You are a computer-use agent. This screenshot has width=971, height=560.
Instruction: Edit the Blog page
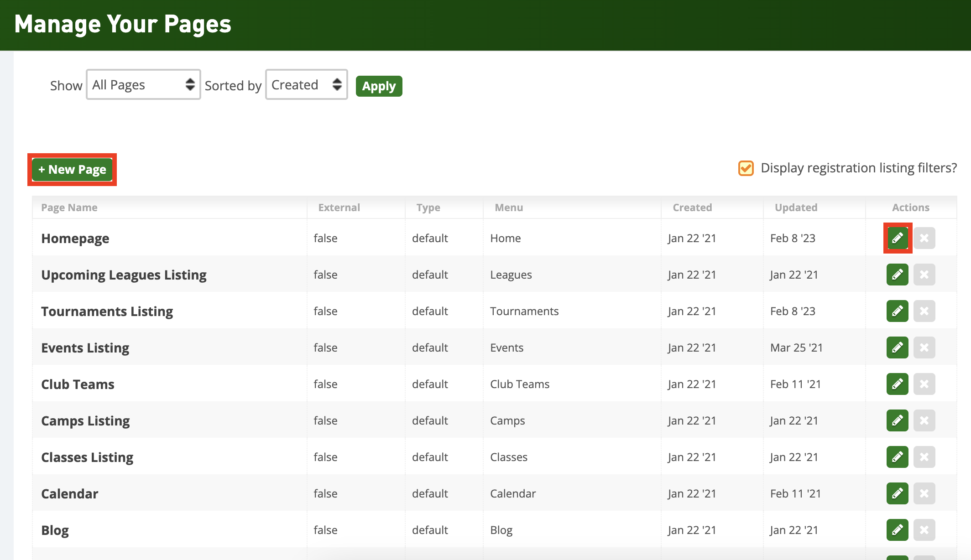897,530
